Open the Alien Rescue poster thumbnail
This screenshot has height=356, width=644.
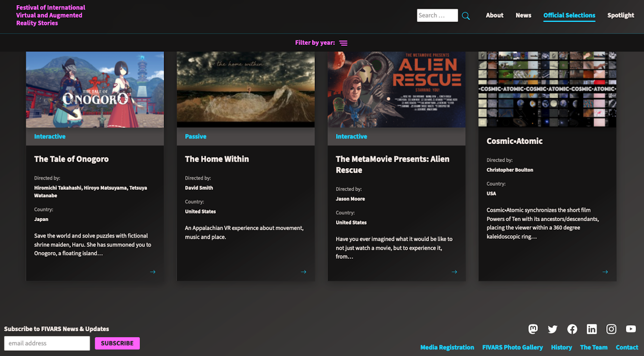(396, 90)
